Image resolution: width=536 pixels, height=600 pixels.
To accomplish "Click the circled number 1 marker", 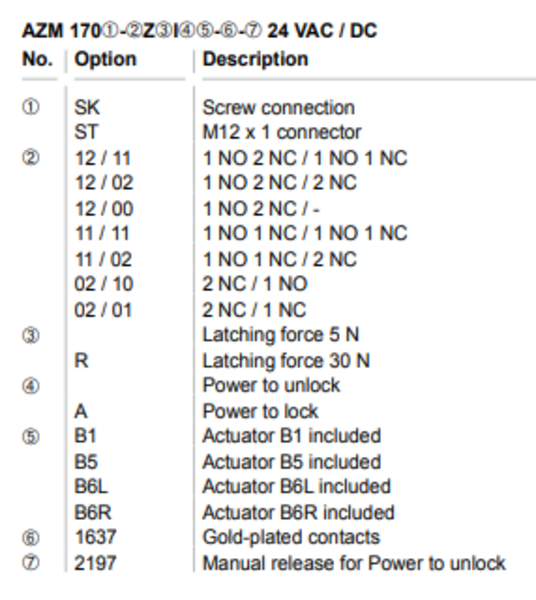I will 31,107.
